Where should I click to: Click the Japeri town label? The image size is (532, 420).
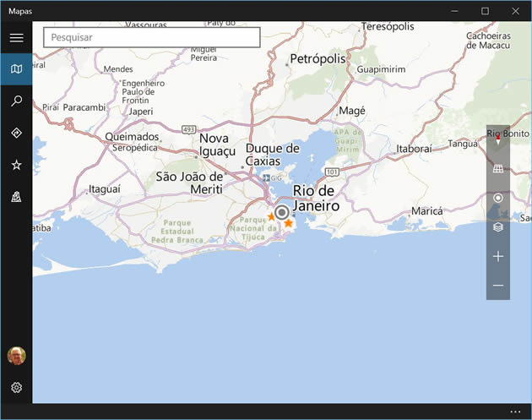pyautogui.click(x=141, y=112)
